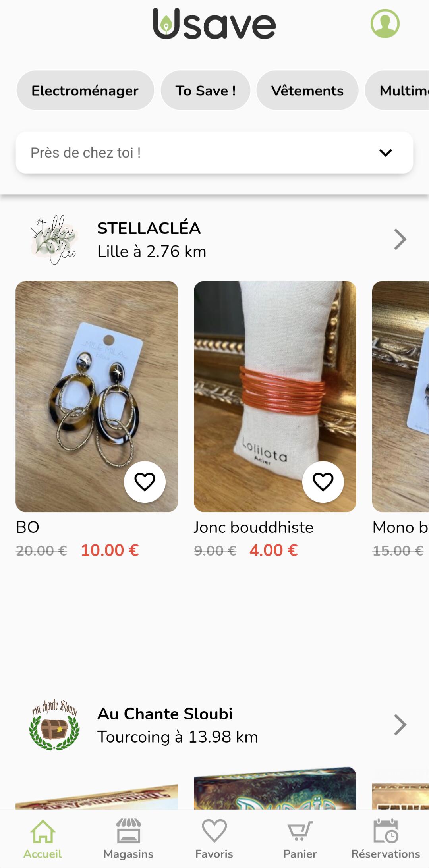Open the user profile icon
429x868 pixels.
[x=385, y=24]
